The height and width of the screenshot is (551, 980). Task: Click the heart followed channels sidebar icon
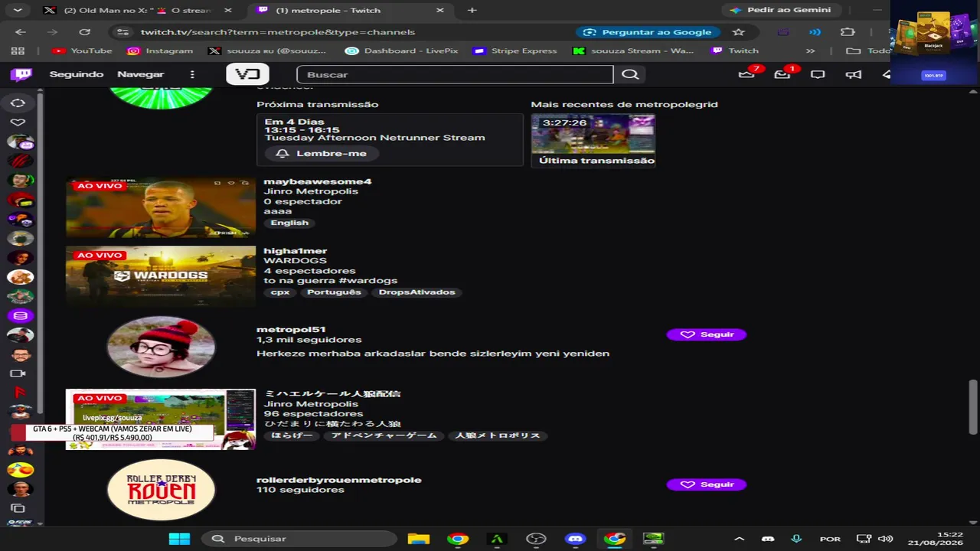pyautogui.click(x=18, y=122)
